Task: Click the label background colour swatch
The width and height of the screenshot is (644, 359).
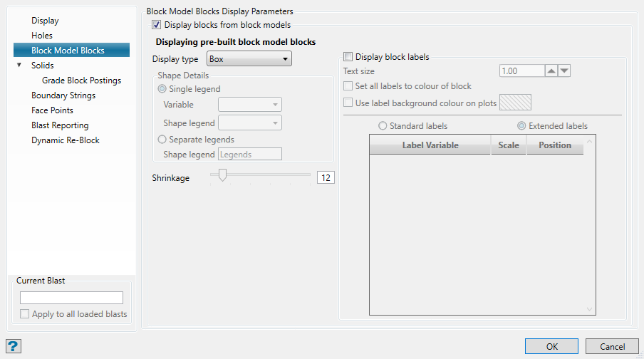Action: (x=516, y=103)
